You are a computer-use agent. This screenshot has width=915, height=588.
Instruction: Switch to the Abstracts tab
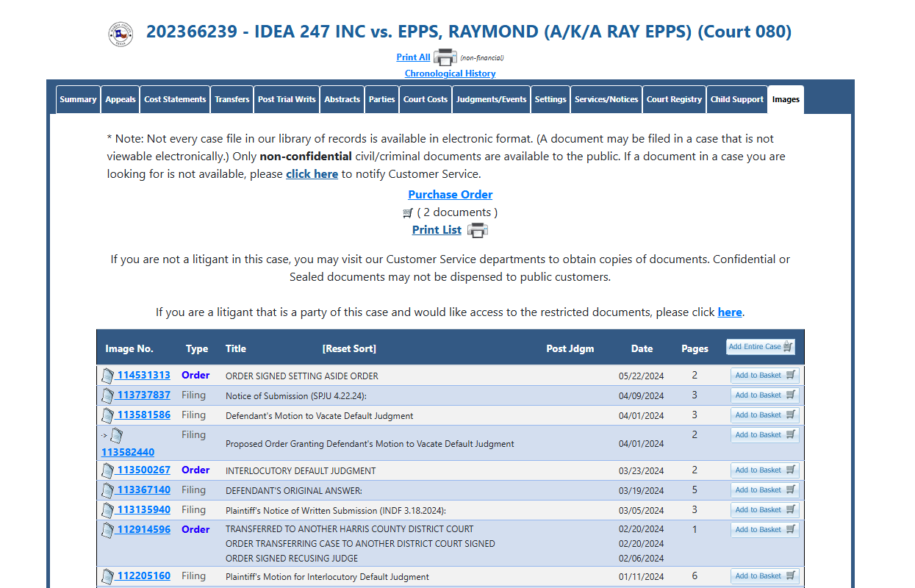click(342, 100)
